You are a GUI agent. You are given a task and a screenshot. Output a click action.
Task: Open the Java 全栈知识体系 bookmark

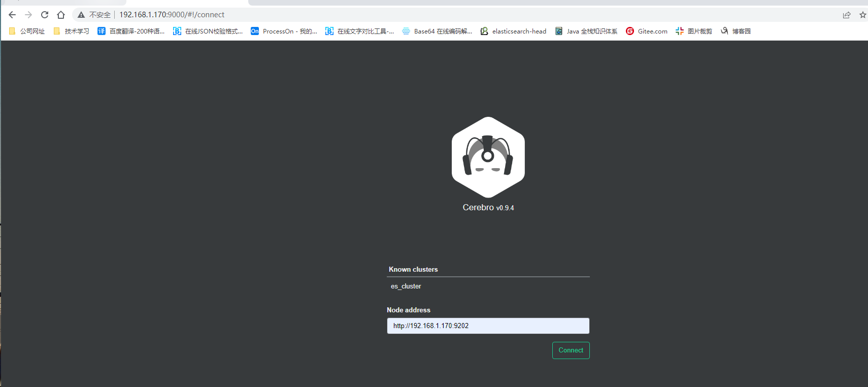[x=586, y=31]
